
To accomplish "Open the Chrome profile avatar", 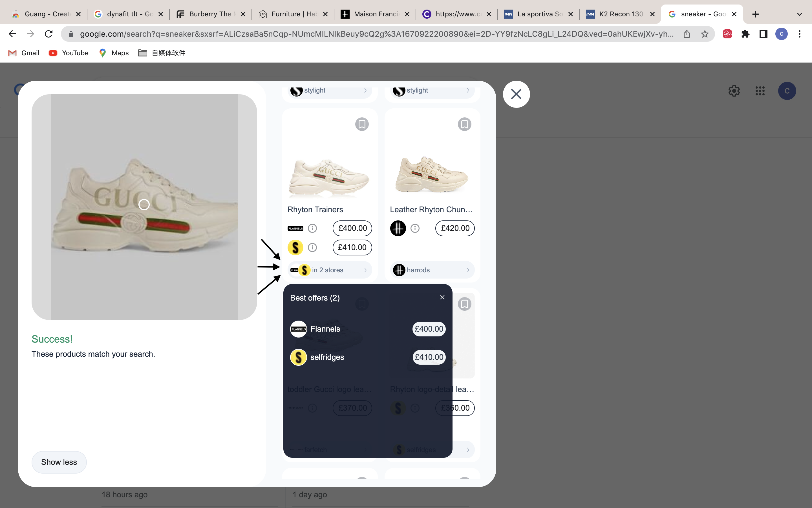I will (x=782, y=34).
